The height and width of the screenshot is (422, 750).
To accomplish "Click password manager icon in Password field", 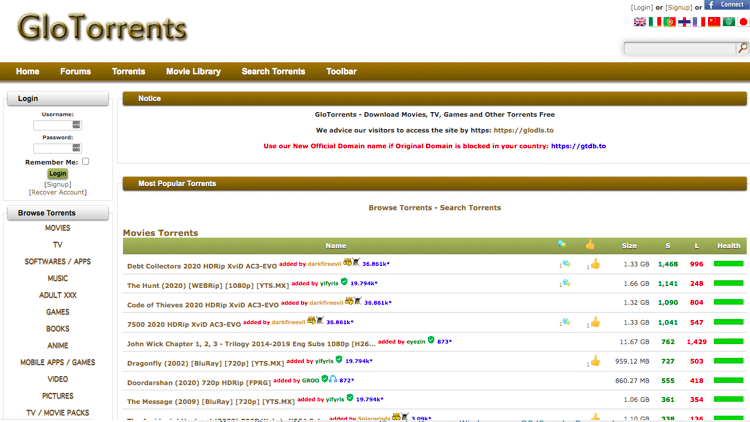I will 76,148.
